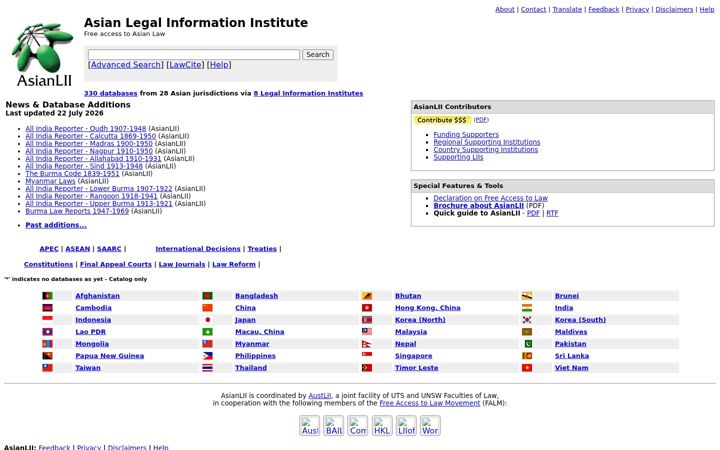
Task: Click the Cambodia flag icon
Action: [x=47, y=308]
